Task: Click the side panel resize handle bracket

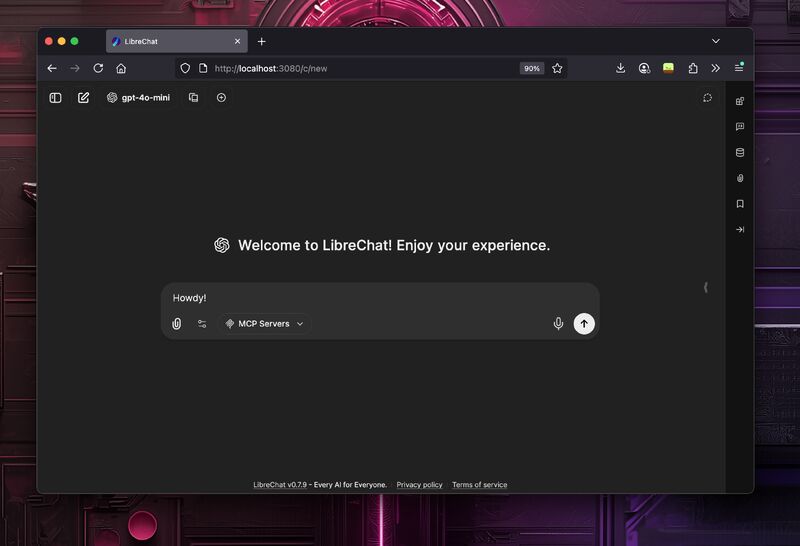Action: [706, 287]
